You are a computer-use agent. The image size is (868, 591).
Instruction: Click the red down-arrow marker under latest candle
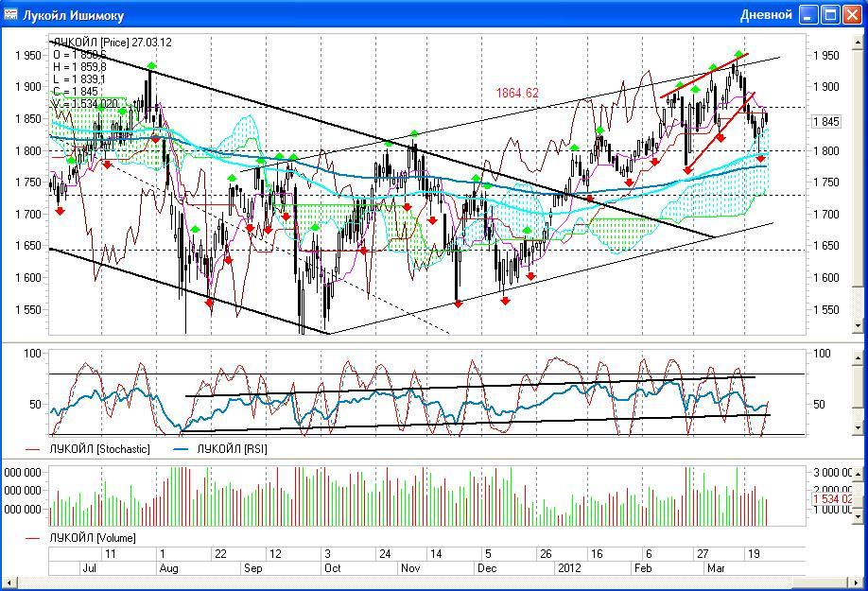pos(760,159)
